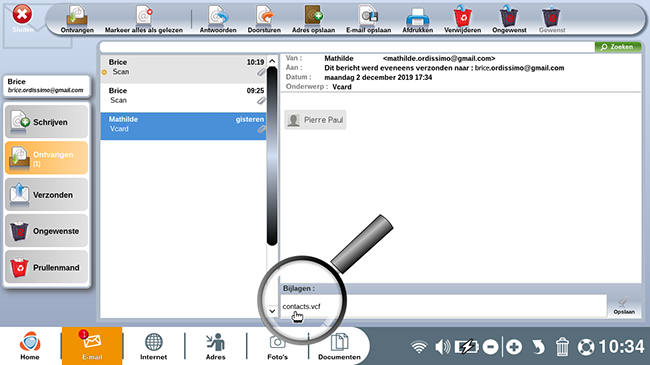
Task: Click the Opslaan attachment button
Action: click(624, 306)
